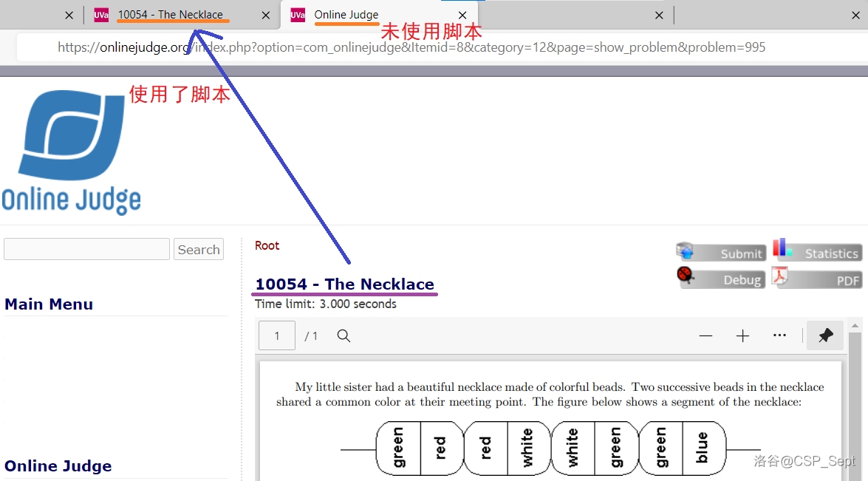
Task: Zoom in the PDF with plus
Action: [x=742, y=336]
